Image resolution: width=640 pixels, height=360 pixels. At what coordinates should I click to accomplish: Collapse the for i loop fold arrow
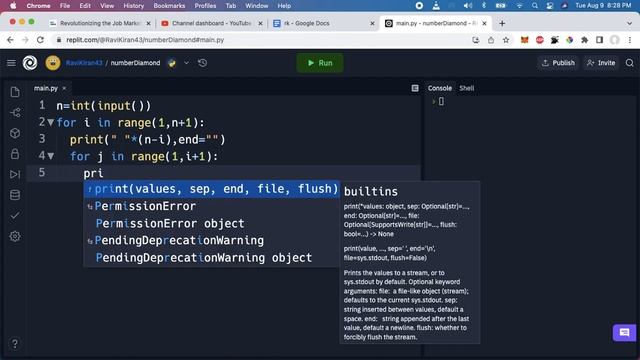pos(51,122)
